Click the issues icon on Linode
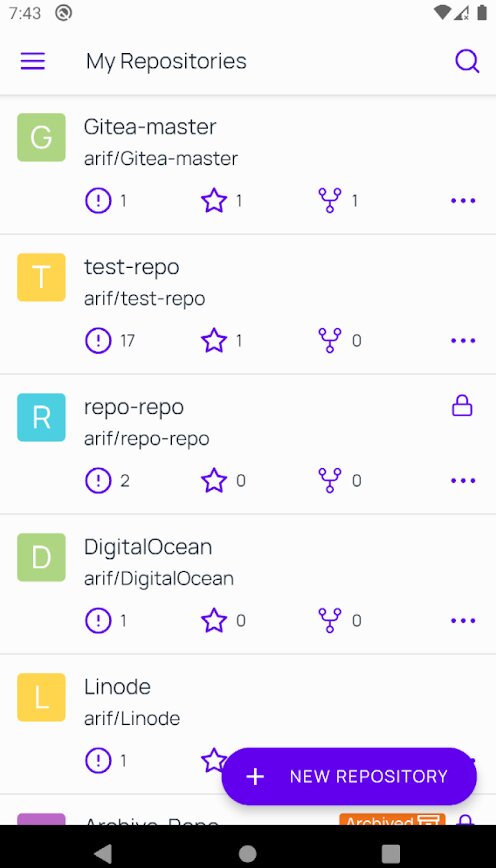The image size is (496, 868). (98, 761)
